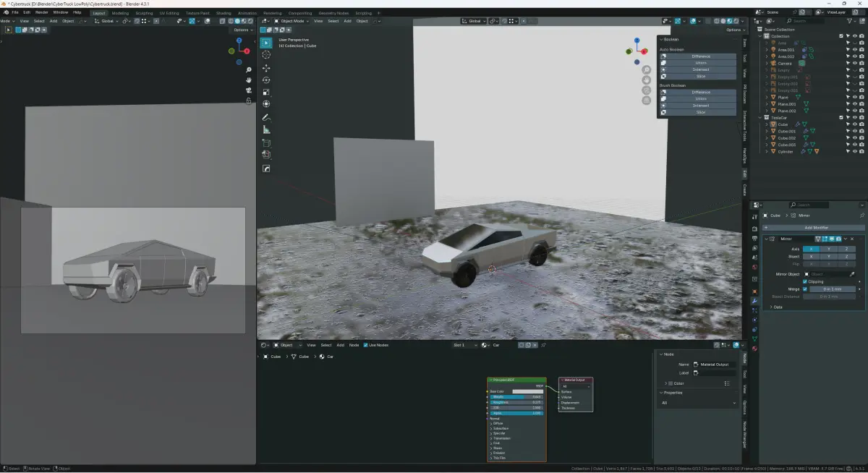Toggle the Use Nodes checkbox in the shader editor
Viewport: 868px width, 473px height.
[x=365, y=345]
